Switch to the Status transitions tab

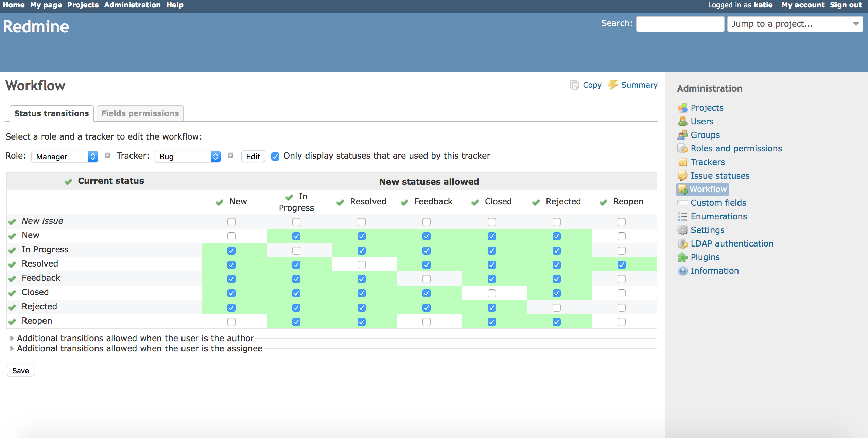coord(52,113)
